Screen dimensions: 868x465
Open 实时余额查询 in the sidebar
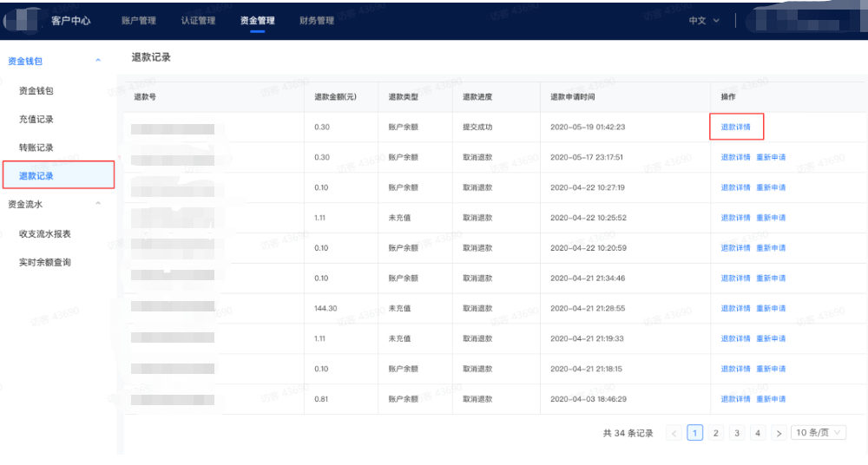[44, 262]
